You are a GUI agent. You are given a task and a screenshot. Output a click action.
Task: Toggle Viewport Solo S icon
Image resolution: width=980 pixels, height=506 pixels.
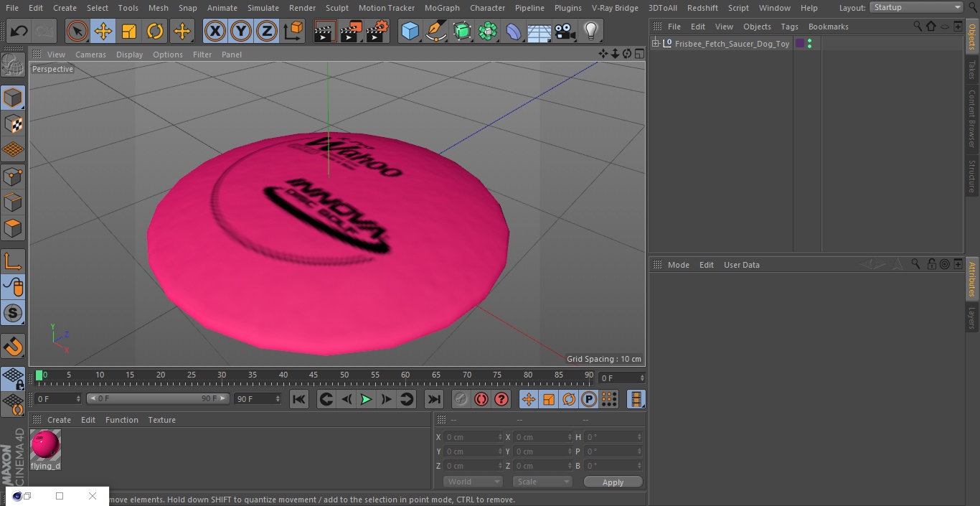(x=13, y=313)
